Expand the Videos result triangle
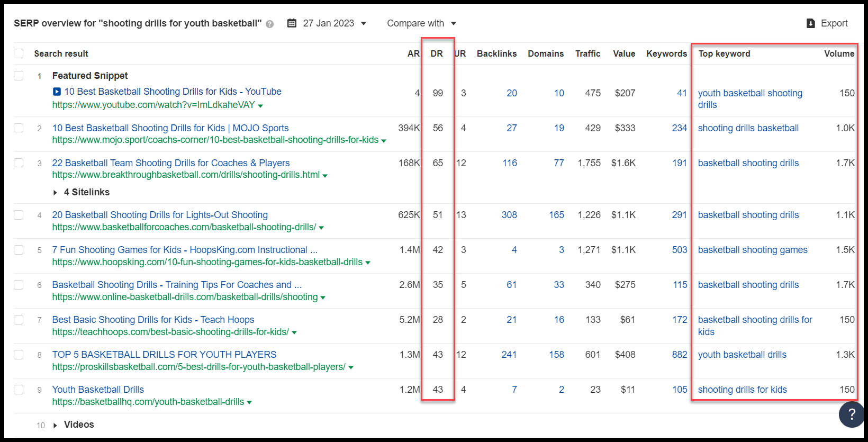 (55, 426)
